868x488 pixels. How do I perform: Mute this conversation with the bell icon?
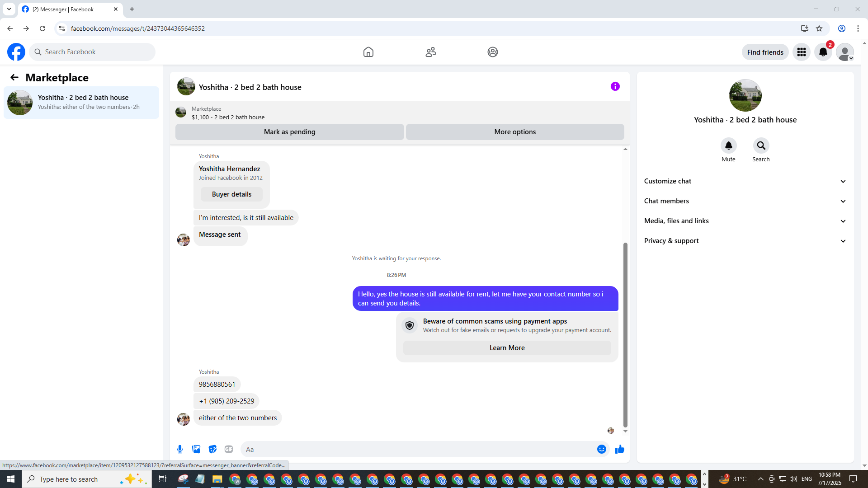coord(729,145)
